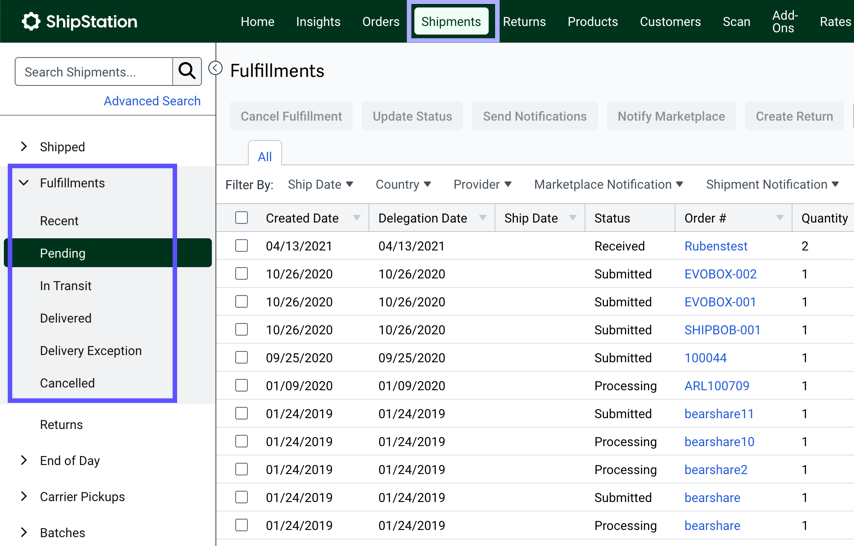This screenshot has height=546, width=854.
Task: Open the Add-Ons menu item
Action: [x=784, y=22]
